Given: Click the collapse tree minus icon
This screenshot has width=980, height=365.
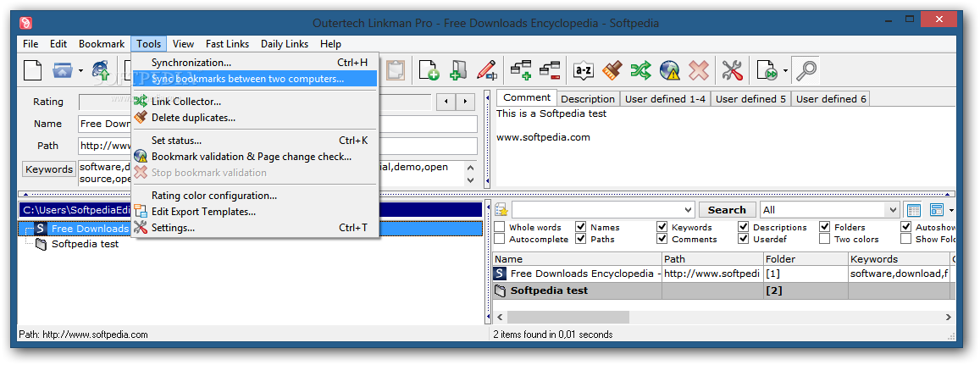Looking at the screenshot, I should 550,70.
